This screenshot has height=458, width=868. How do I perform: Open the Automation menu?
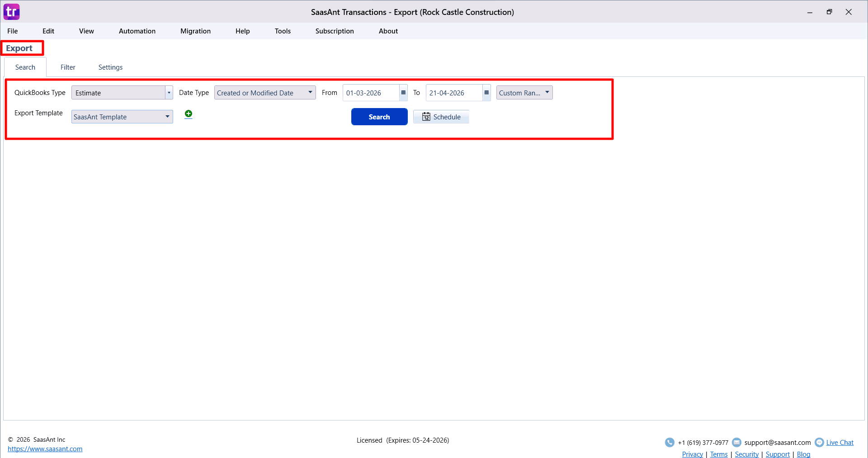(137, 31)
